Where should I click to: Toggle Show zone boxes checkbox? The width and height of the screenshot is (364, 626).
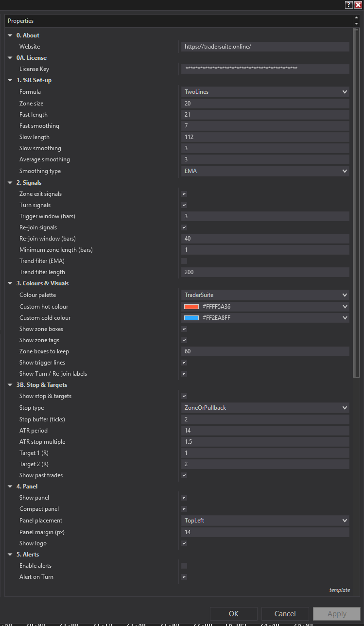click(184, 329)
